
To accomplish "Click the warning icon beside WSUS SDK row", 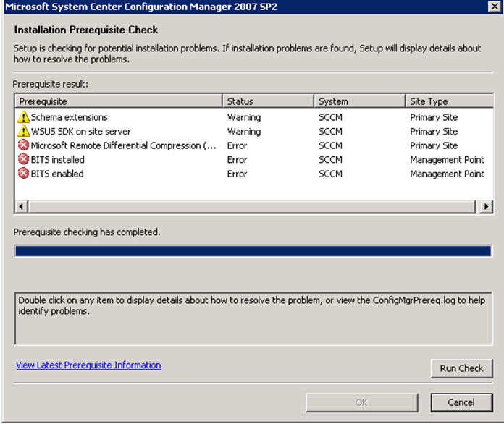I will (23, 132).
